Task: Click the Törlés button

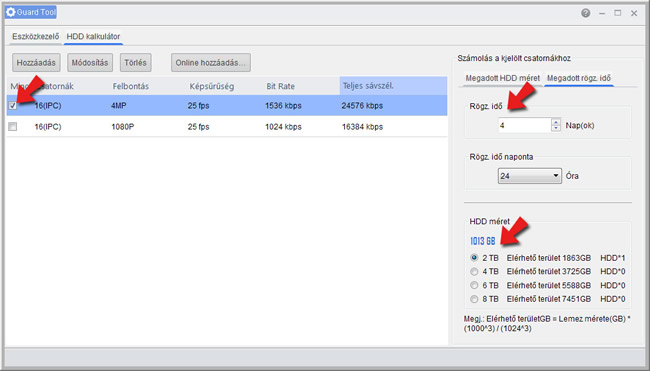Action: click(135, 63)
